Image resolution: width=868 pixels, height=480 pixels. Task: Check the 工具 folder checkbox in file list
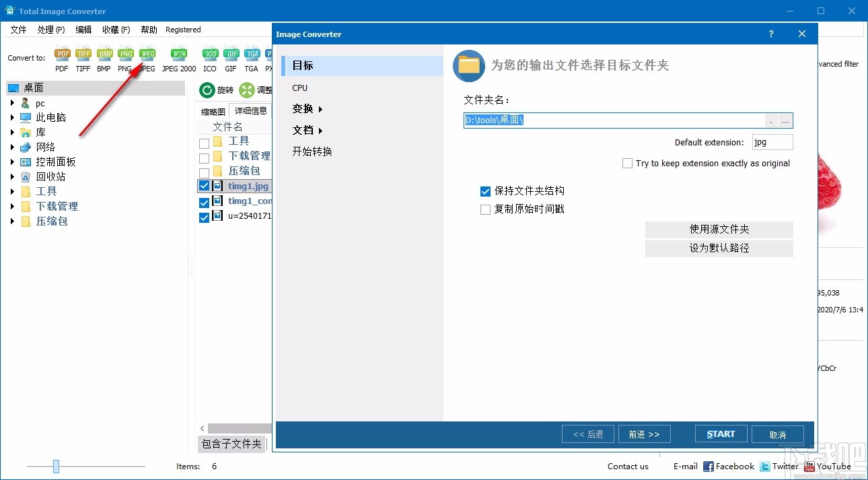[204, 143]
